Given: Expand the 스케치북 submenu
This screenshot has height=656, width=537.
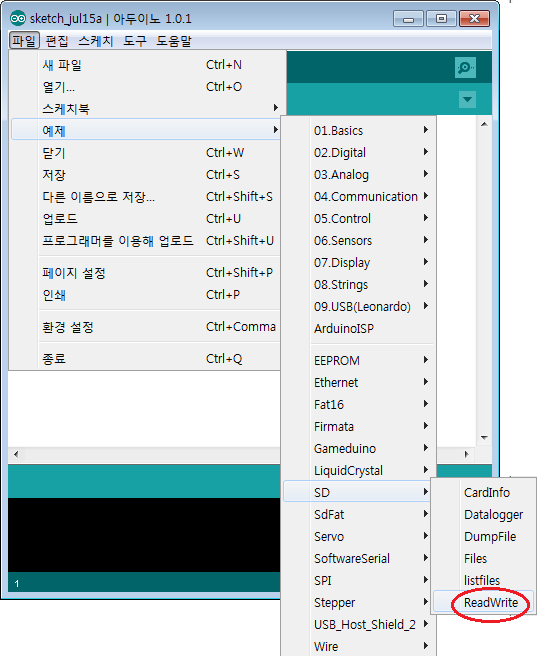Looking at the screenshot, I should pyautogui.click(x=145, y=109).
